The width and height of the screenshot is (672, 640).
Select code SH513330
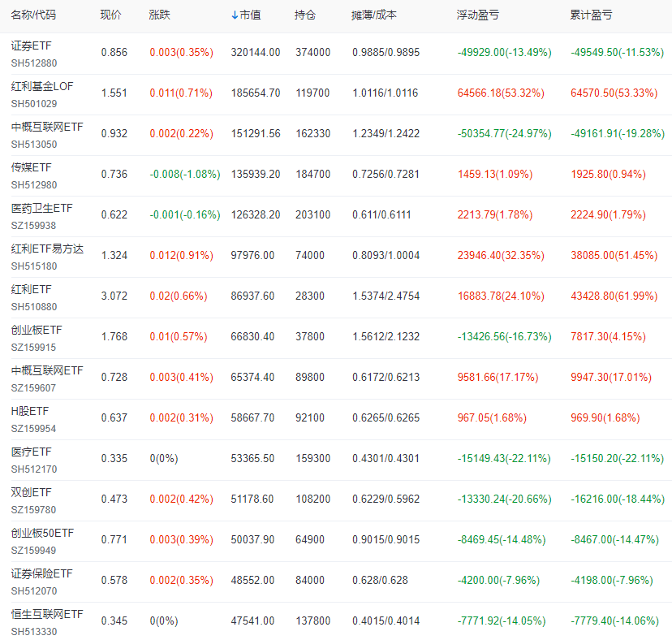click(x=34, y=632)
